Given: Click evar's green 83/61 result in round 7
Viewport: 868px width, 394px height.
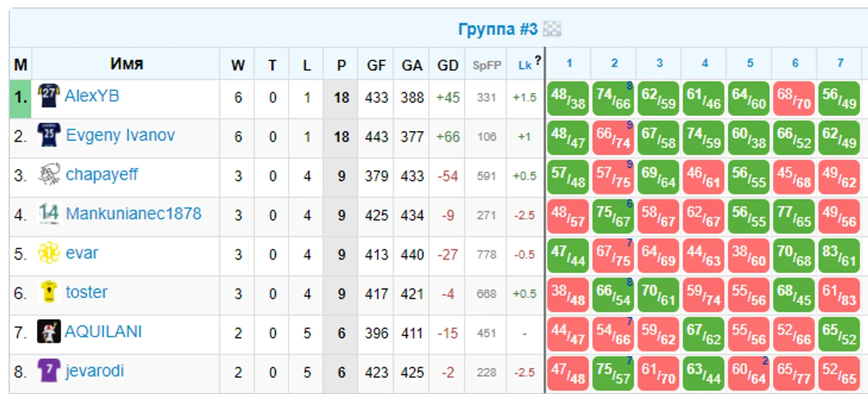Looking at the screenshot, I should tap(839, 256).
